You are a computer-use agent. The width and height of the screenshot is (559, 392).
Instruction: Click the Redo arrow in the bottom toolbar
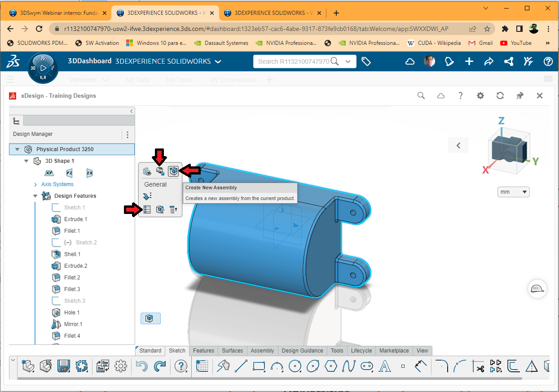coord(160,366)
